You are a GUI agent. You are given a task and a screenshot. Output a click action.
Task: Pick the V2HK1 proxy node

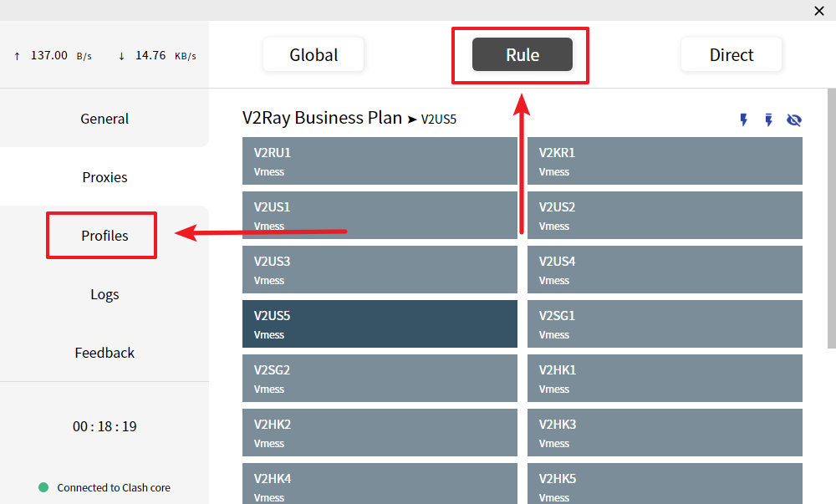[665, 379]
